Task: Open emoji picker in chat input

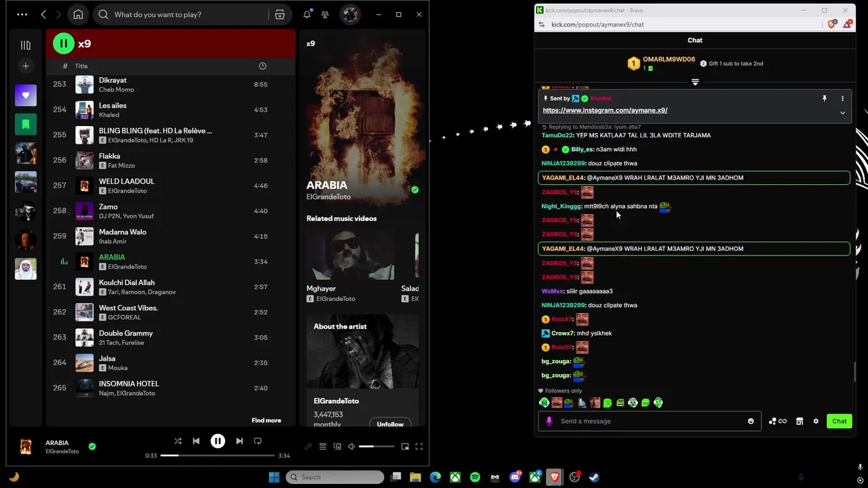Action: point(751,421)
